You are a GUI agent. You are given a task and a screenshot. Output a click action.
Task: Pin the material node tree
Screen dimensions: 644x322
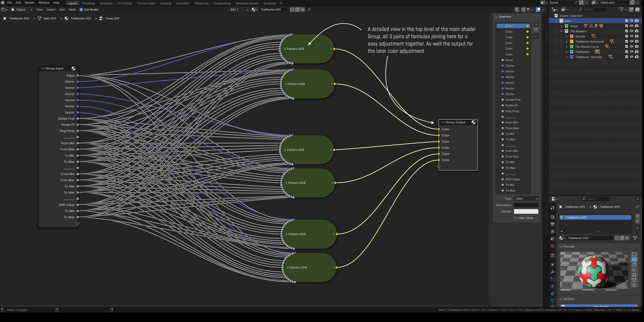[x=309, y=9]
